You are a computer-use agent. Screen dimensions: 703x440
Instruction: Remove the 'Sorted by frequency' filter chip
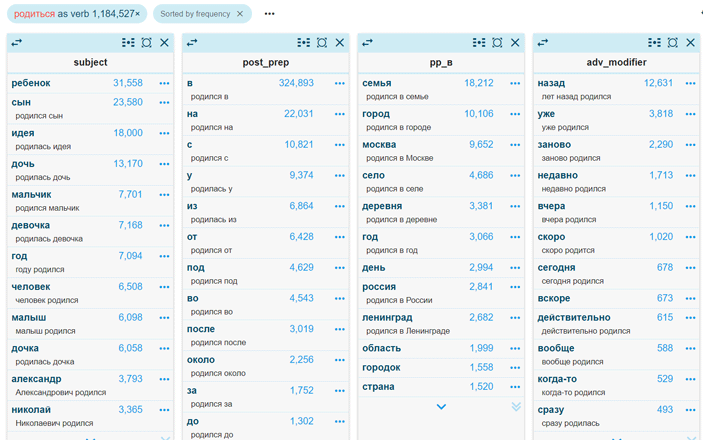click(240, 14)
